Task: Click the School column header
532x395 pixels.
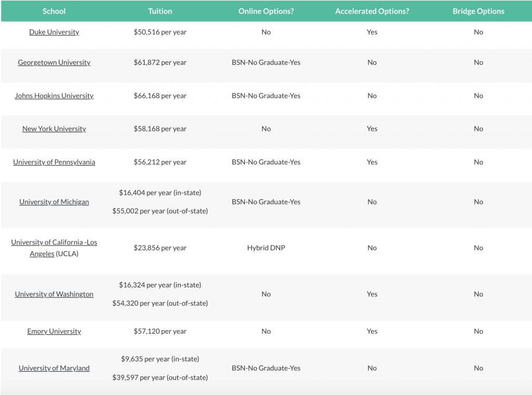Action: pyautogui.click(x=54, y=11)
